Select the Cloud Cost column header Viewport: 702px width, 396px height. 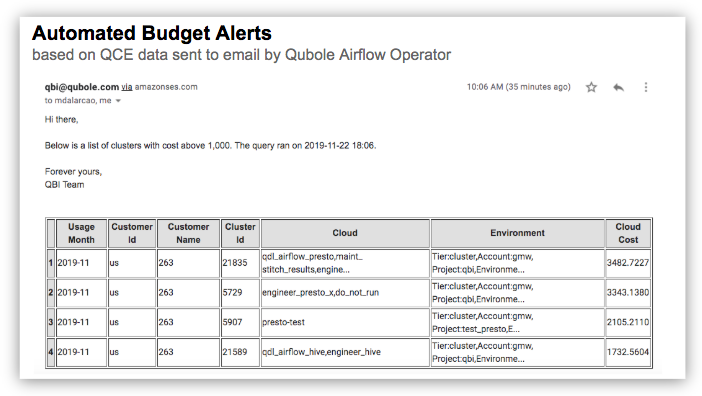click(628, 233)
